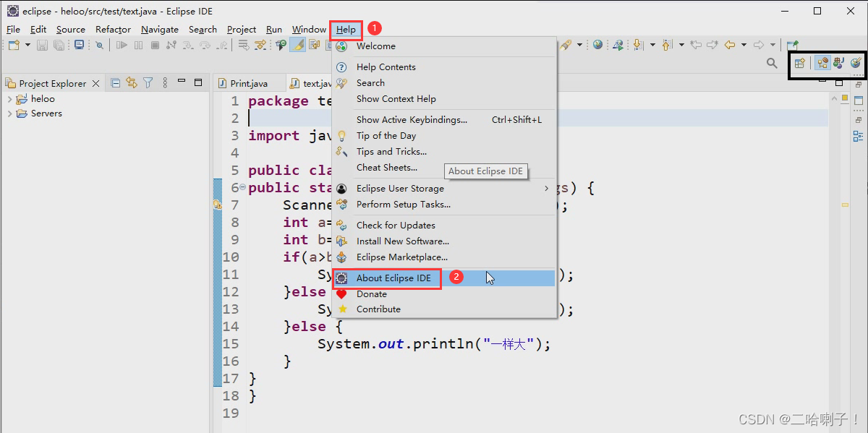Screen dimensions: 868x433
Task: Choose Tip of the Day entry
Action: [x=444, y=135]
